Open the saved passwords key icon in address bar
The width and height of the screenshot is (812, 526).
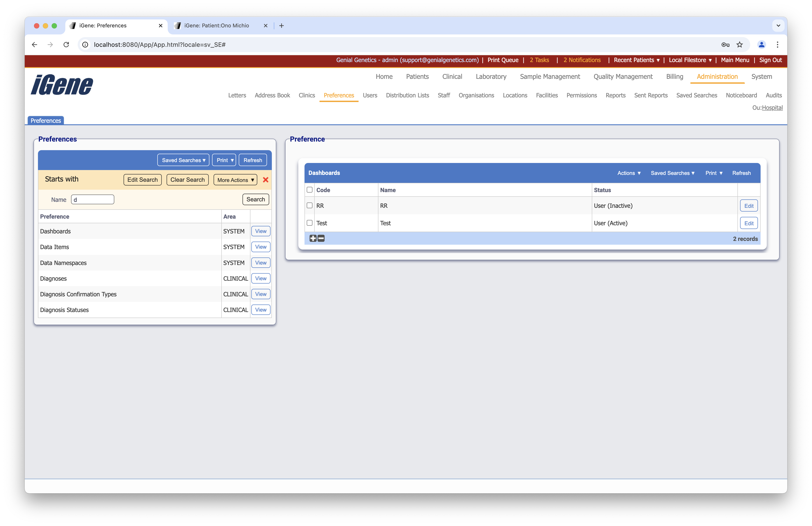click(725, 45)
